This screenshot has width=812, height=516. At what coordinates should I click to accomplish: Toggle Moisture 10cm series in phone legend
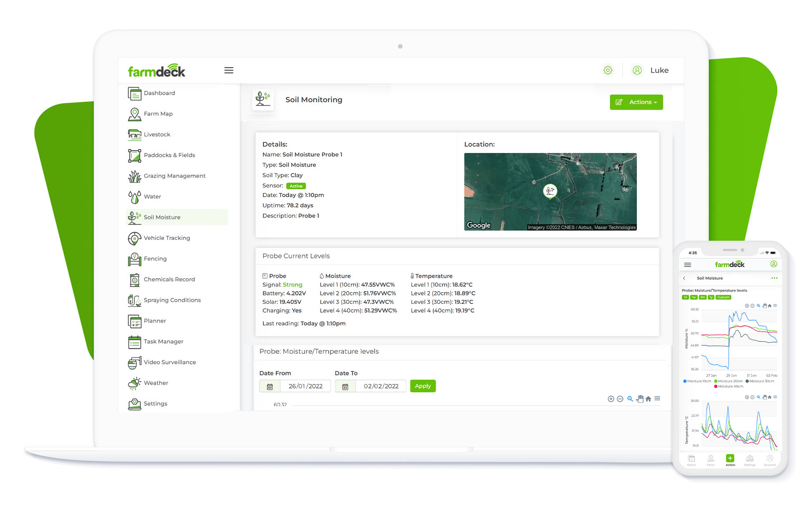697,381
